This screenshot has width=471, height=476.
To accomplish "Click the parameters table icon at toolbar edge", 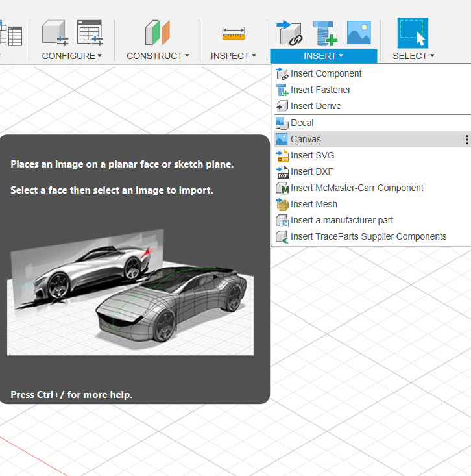I will pyautogui.click(x=11, y=33).
